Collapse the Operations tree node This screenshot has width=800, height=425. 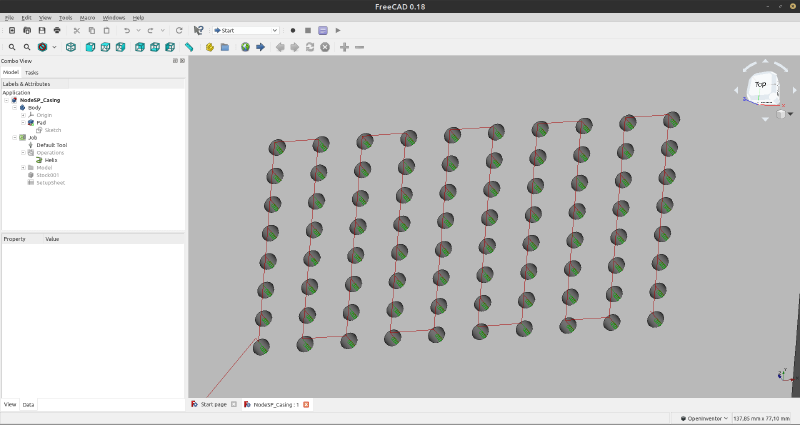click(x=23, y=153)
